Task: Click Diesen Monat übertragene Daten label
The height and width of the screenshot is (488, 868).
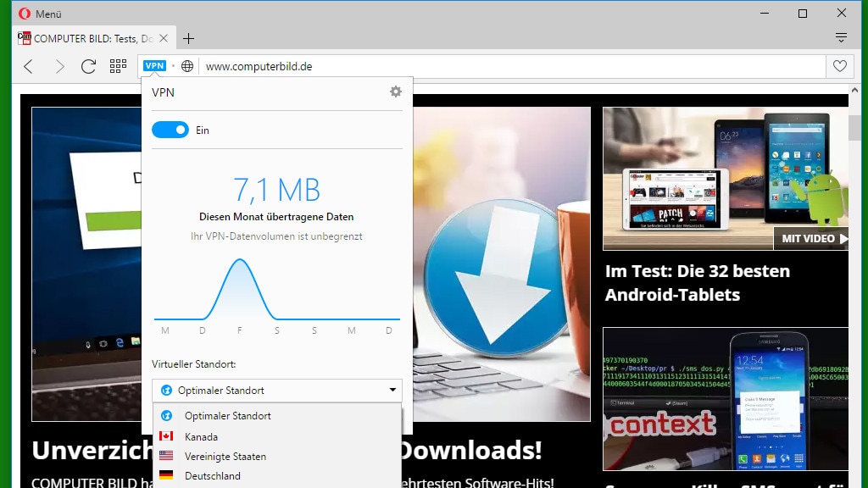Action: pos(277,217)
